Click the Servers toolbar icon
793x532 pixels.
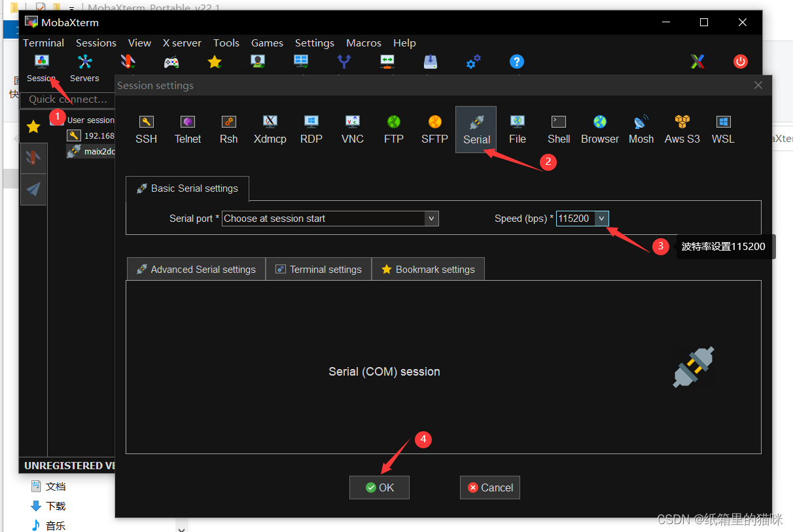coord(84,68)
